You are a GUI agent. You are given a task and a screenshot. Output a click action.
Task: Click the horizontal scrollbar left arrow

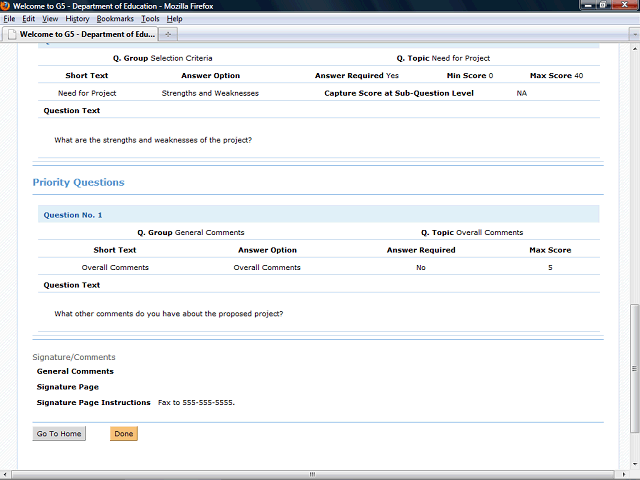[5, 474]
